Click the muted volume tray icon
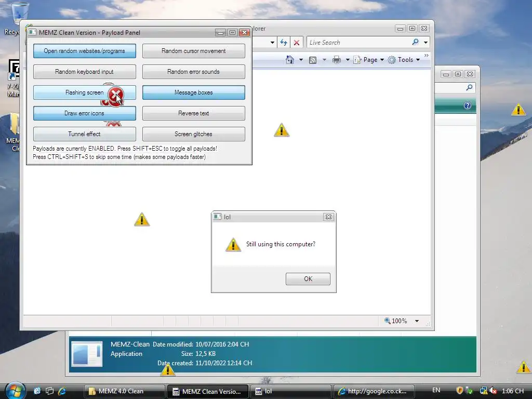This screenshot has width=532, height=399. (x=494, y=391)
